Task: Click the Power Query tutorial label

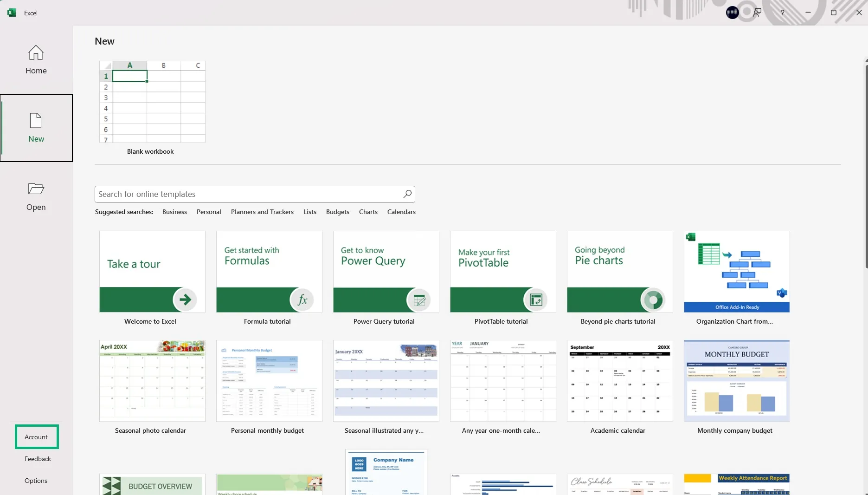Action: [x=384, y=321]
